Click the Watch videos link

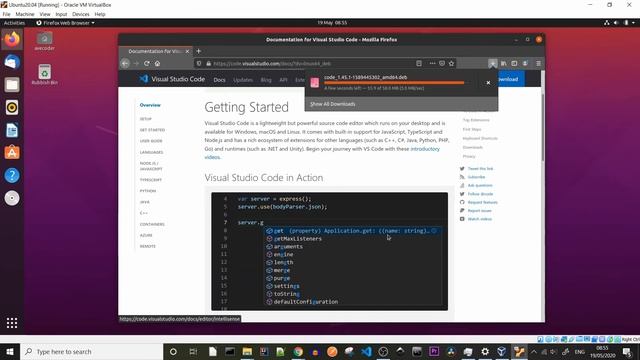(480, 219)
